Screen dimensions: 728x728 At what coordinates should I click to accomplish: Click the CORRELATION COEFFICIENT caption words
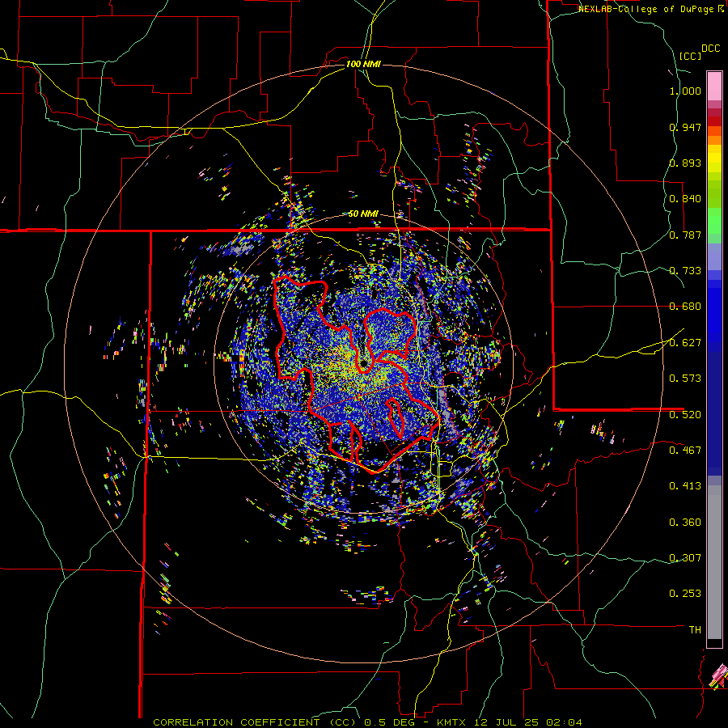pos(236,722)
